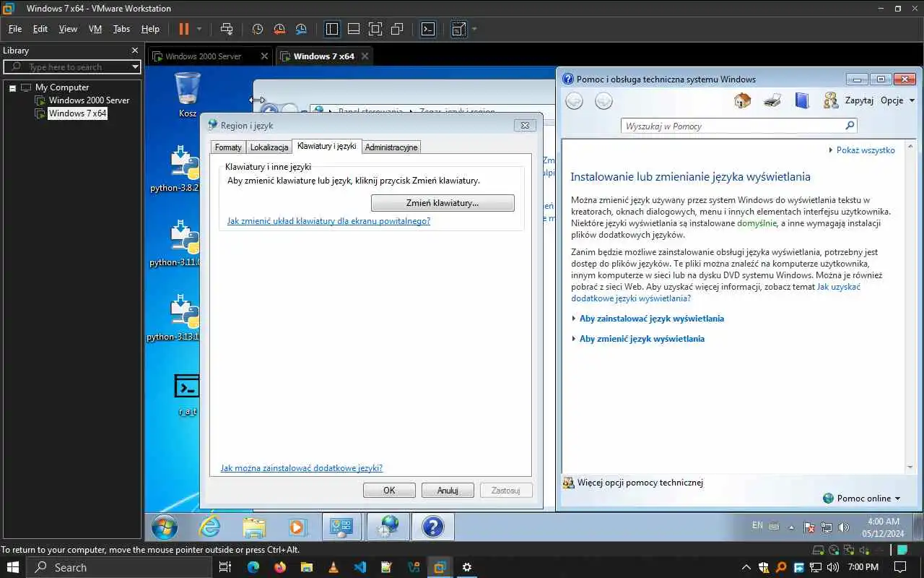Open Więcej opcji pomocy technicznej
The height and width of the screenshot is (578, 924).
coord(633,483)
